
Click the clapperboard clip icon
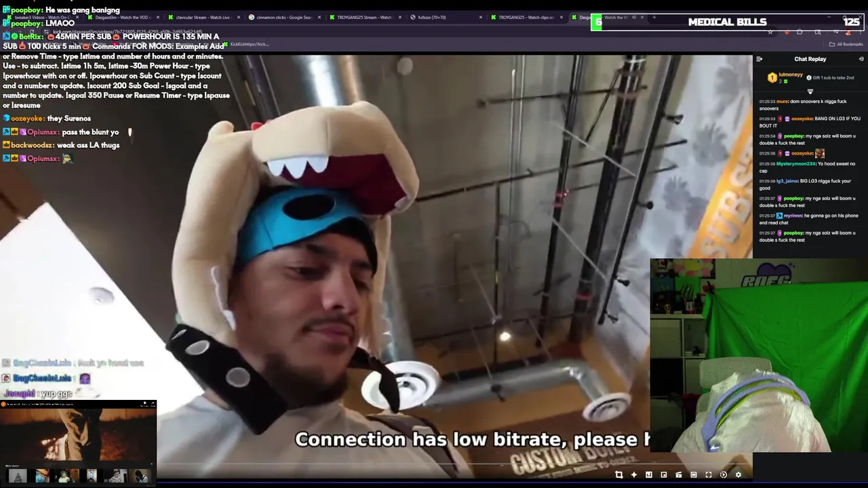[x=679, y=474]
